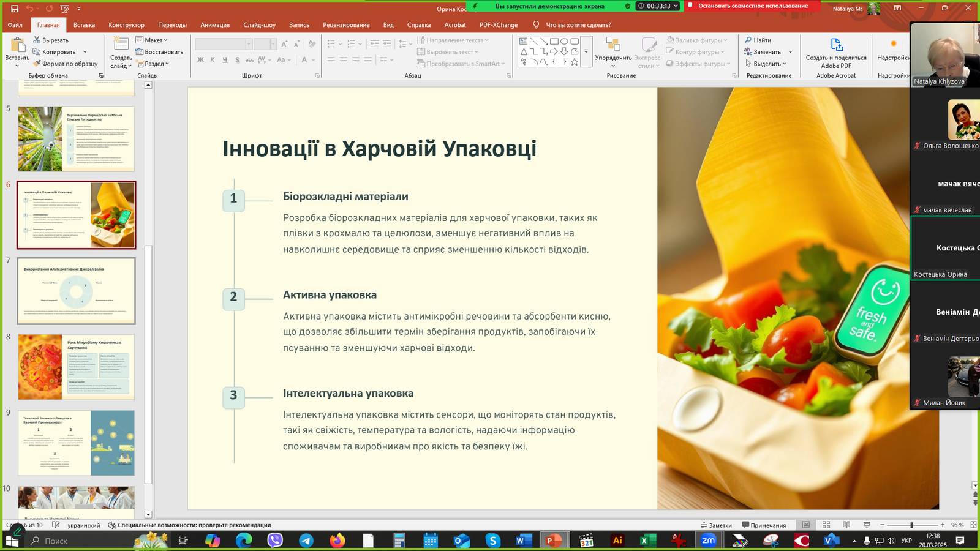The image size is (980, 551).
Task: Click Создать и поделиться Adobe PDF icon
Action: (x=837, y=45)
